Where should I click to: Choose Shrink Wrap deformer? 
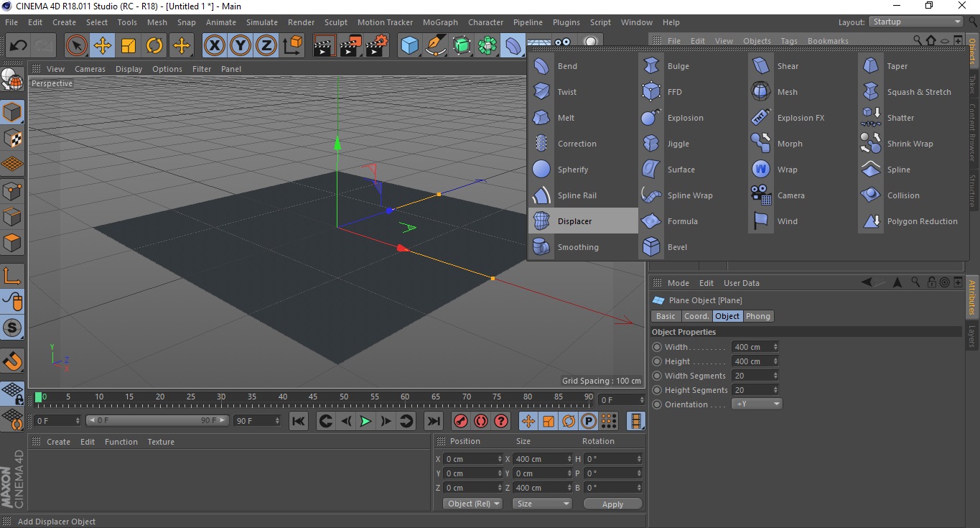click(913, 144)
